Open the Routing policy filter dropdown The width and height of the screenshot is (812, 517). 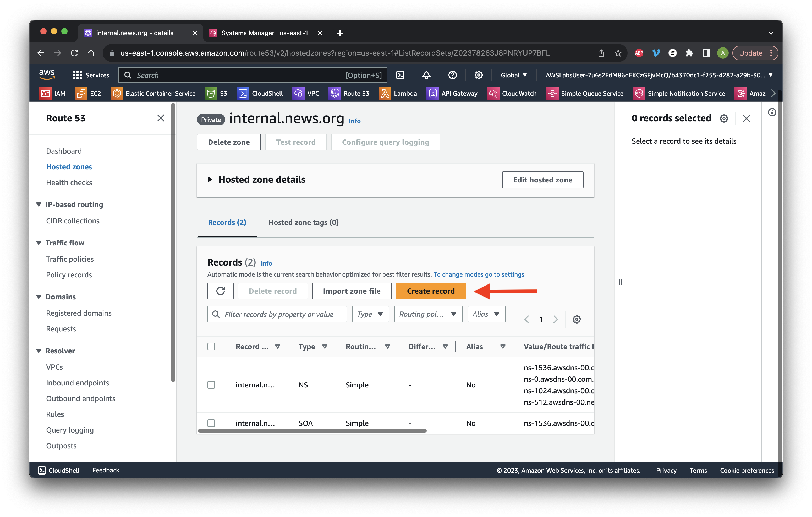tap(428, 314)
